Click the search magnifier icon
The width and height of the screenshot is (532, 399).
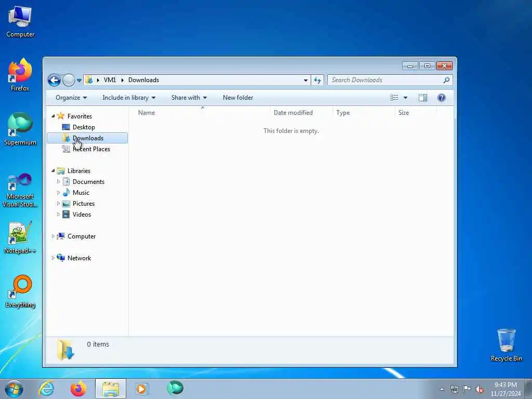pos(446,80)
